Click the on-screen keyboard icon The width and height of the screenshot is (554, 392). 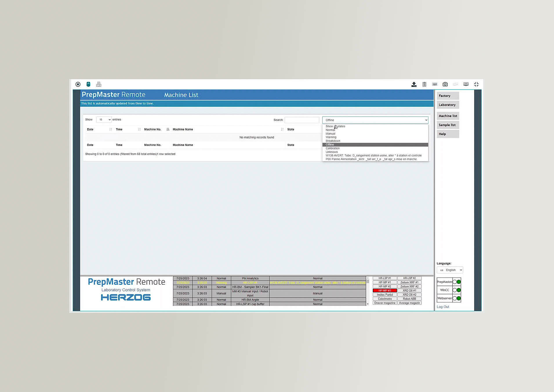pyautogui.click(x=435, y=84)
